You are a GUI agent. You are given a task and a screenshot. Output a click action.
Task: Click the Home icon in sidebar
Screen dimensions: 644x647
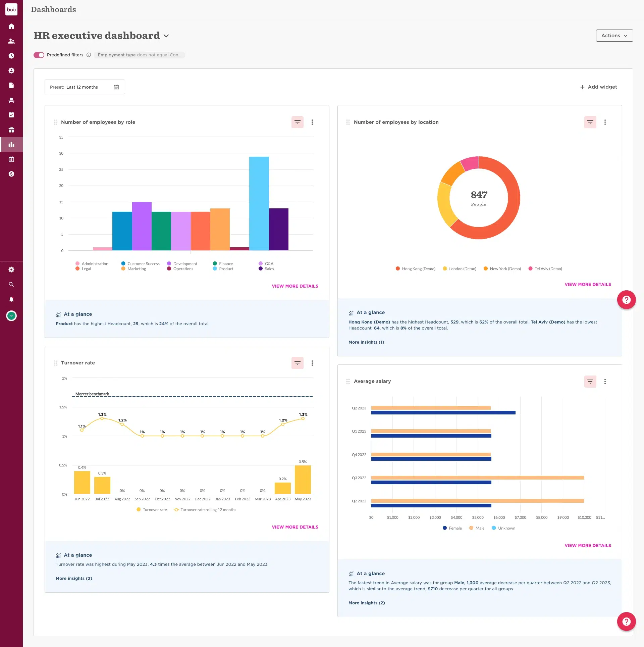pos(11,26)
